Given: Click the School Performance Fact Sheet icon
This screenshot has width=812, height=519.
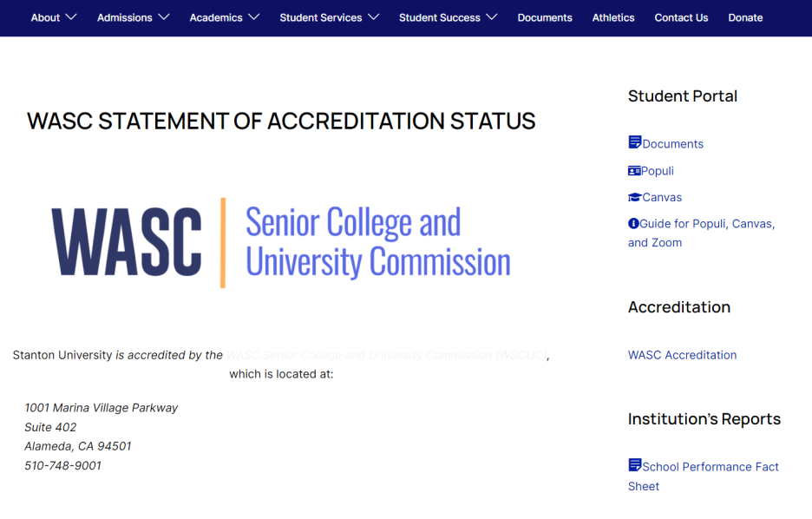Looking at the screenshot, I should [x=634, y=464].
